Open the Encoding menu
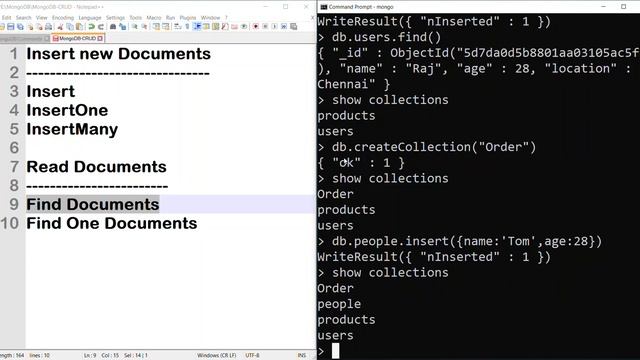This screenshot has height=360, width=640. click(x=63, y=18)
